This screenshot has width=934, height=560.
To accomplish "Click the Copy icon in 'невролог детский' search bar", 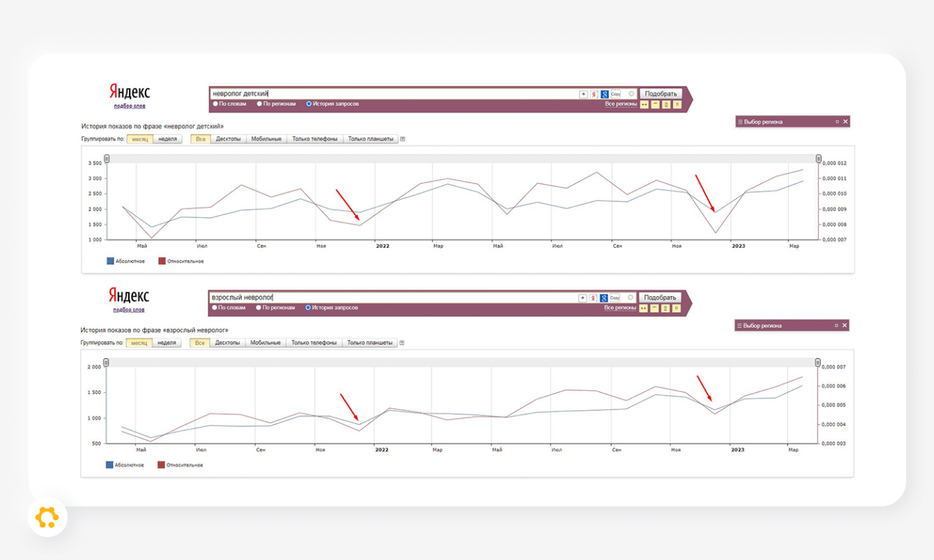I will click(x=615, y=93).
